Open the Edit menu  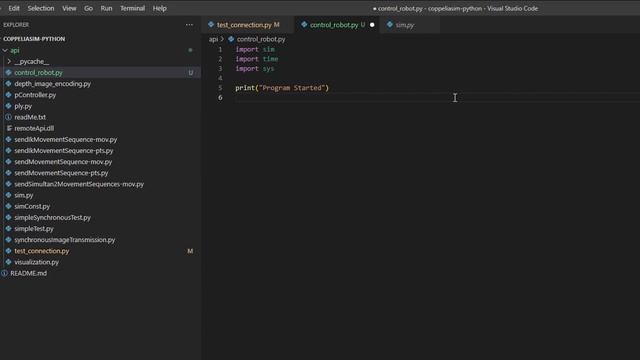(x=14, y=8)
